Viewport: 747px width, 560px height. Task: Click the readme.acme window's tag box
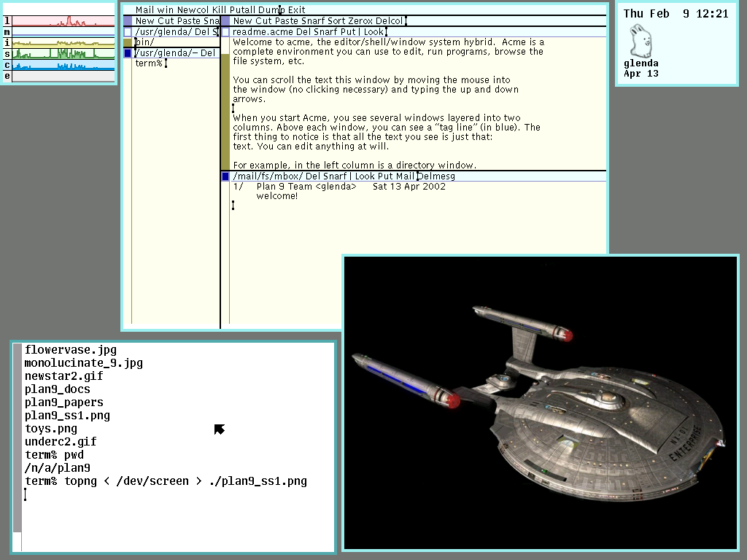point(225,32)
